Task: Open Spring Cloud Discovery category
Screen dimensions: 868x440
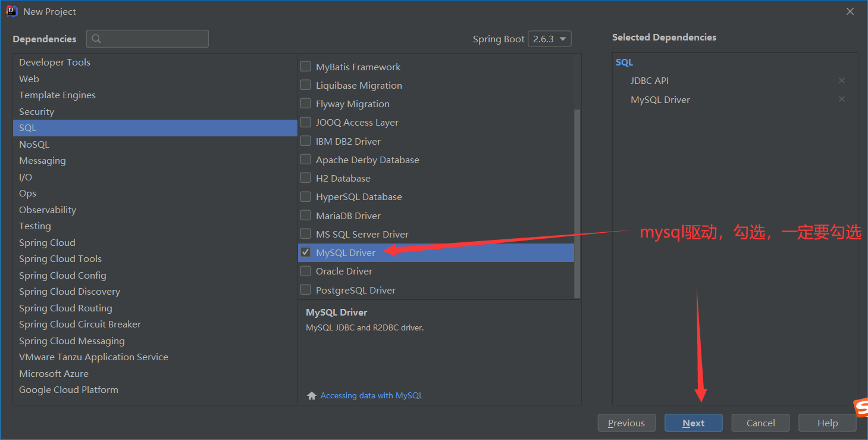Action: (155, 292)
